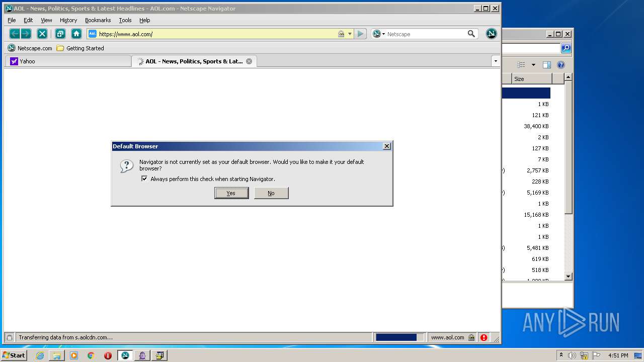Click the search icon in the Explorer window

click(566, 48)
